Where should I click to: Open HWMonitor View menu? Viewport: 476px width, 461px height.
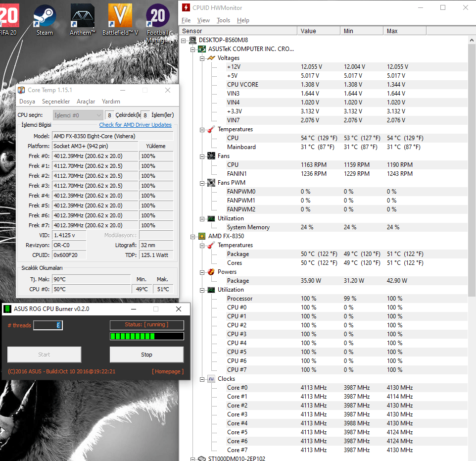(203, 20)
